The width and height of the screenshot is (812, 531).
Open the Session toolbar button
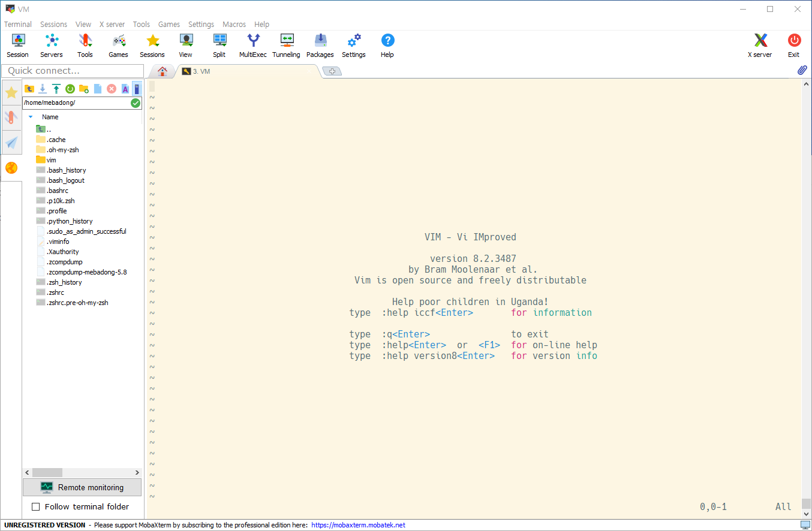tap(18, 46)
